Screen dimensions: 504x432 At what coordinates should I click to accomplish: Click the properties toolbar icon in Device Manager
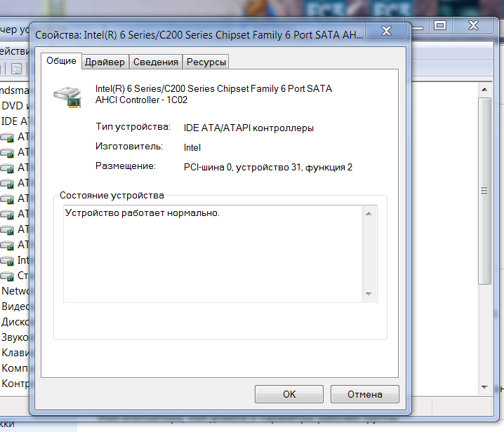[x=16, y=69]
